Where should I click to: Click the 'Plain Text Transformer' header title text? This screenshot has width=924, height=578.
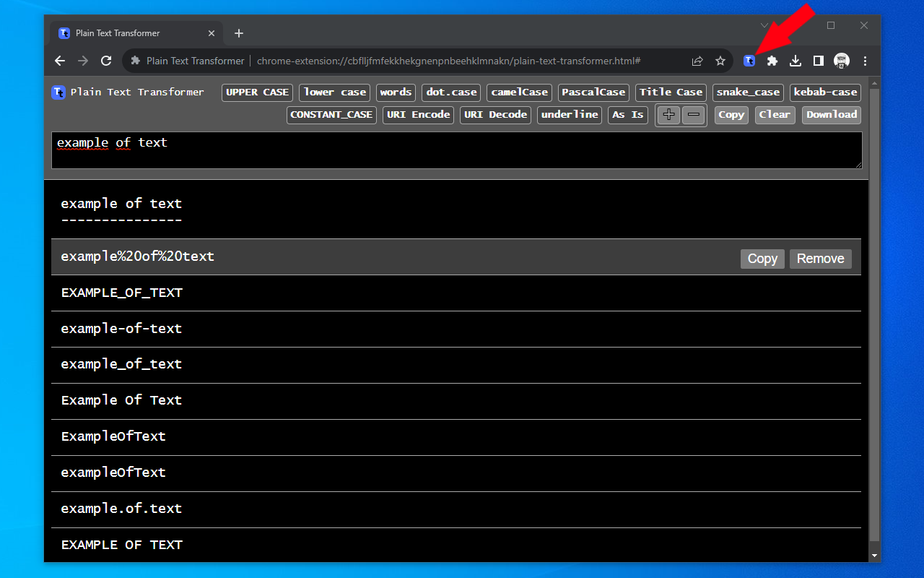(x=137, y=92)
